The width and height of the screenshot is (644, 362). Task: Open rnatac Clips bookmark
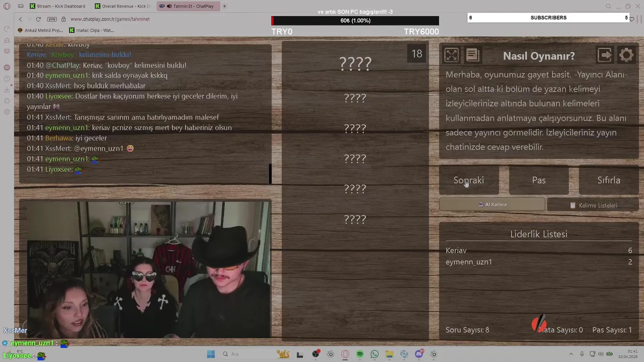point(92,30)
